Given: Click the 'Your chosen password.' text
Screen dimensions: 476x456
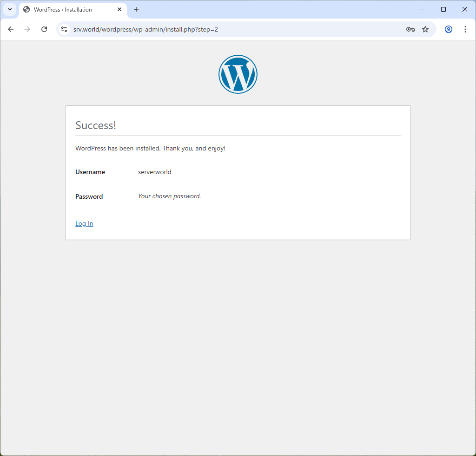Looking at the screenshot, I should (169, 196).
